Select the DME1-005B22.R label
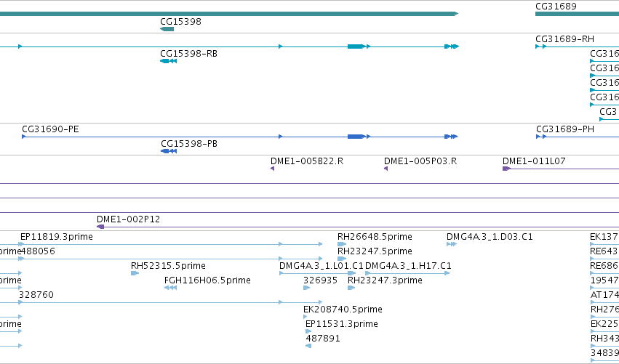Image resolution: width=619 pixels, height=364 pixels. tap(307, 161)
